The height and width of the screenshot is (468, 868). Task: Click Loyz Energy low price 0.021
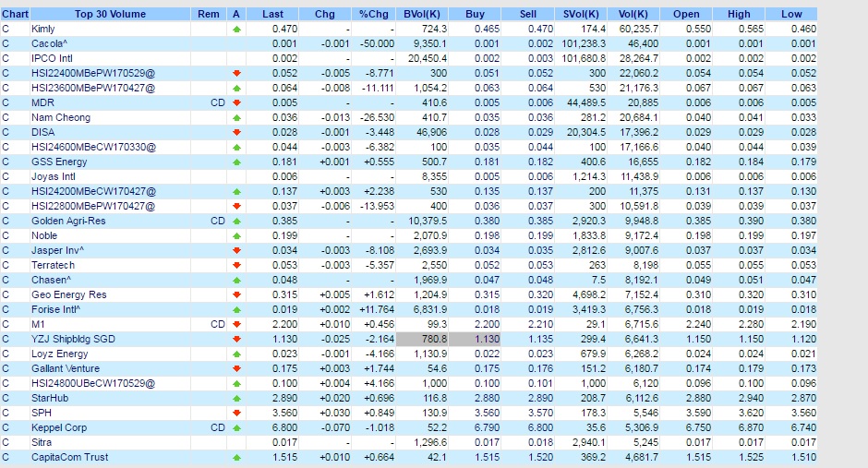pyautogui.click(x=803, y=354)
